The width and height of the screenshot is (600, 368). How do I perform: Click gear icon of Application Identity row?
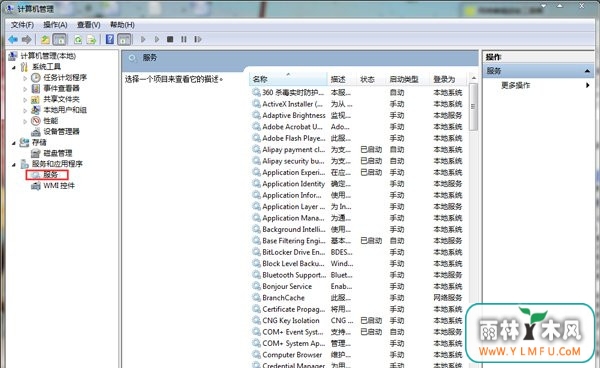point(256,183)
